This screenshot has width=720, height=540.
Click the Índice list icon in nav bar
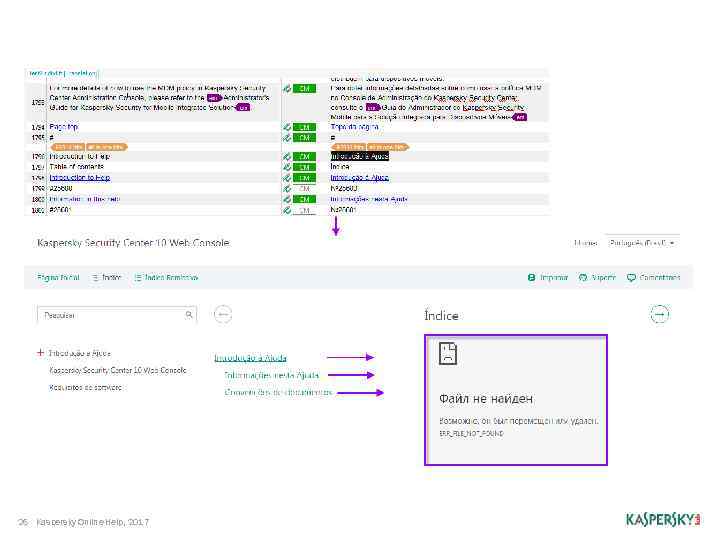(96, 277)
